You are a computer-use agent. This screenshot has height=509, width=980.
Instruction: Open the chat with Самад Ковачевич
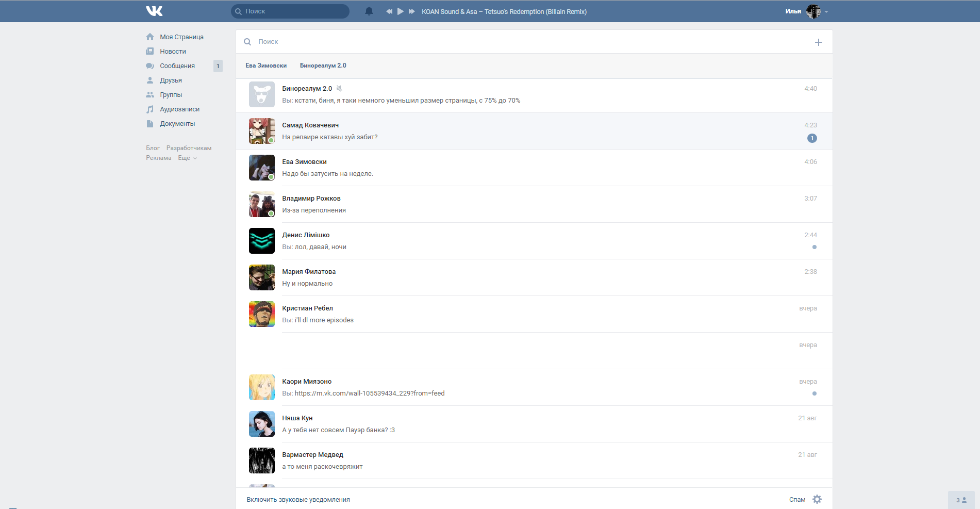[534, 131]
